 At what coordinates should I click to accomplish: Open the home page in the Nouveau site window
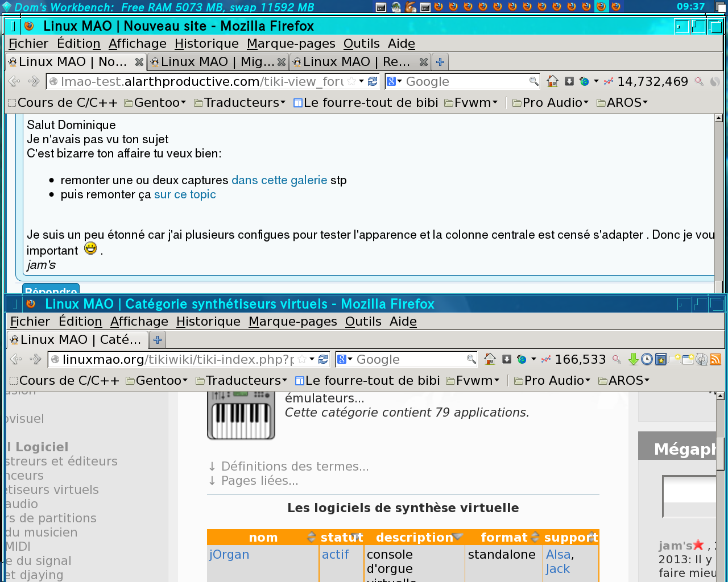[552, 82]
